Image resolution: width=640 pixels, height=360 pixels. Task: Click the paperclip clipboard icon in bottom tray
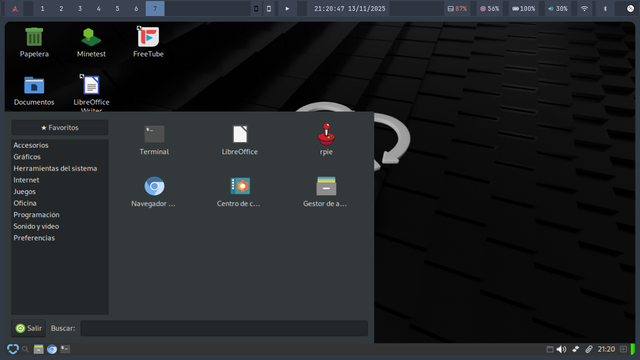click(x=589, y=349)
